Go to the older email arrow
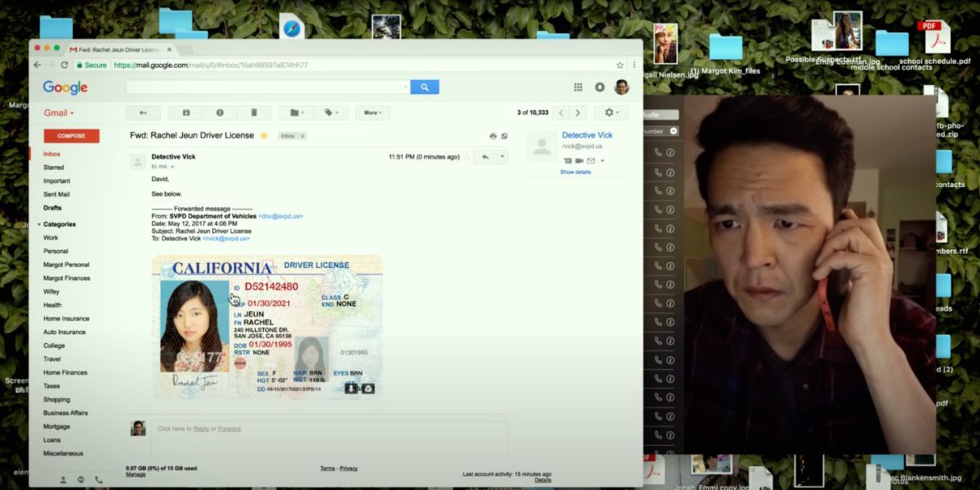Screen dimensions: 980x490 [578, 113]
